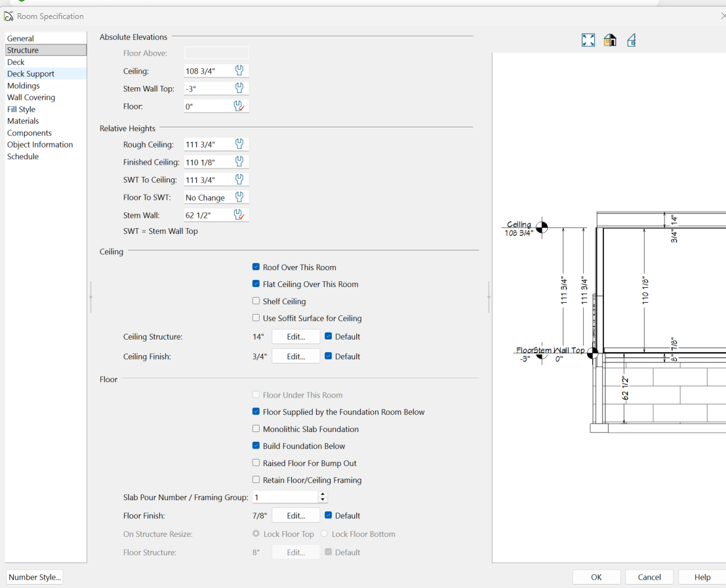
Task: Open the Deck panel in sidebar
Action: point(16,62)
